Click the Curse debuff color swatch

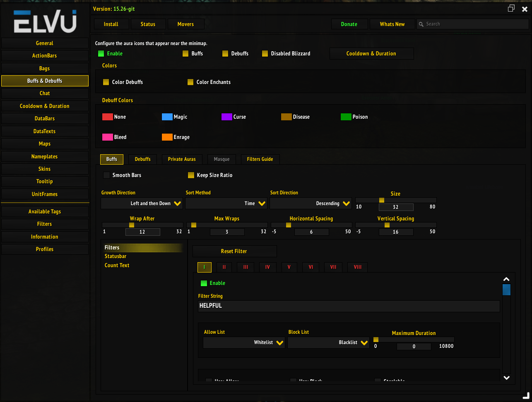point(227,117)
